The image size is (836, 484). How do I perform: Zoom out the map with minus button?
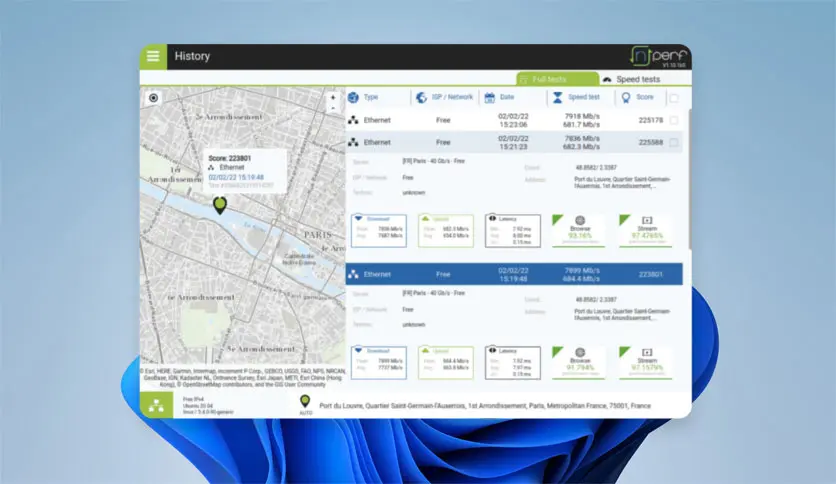333,108
